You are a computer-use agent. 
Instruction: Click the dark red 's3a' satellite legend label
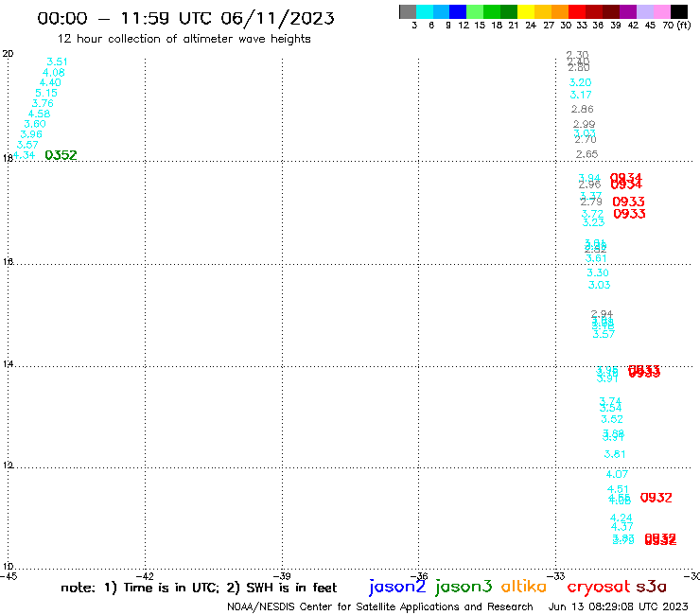(651, 587)
